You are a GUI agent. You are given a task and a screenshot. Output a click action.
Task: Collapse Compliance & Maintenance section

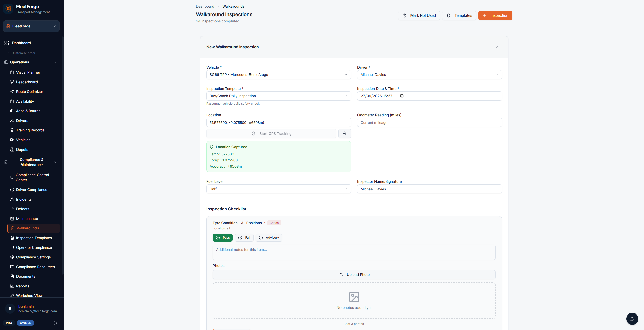pos(31,162)
